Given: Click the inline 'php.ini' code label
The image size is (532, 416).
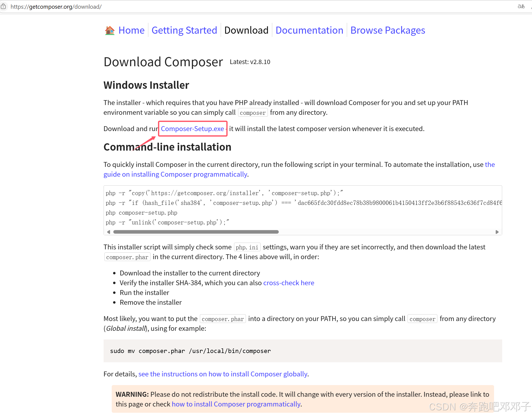Looking at the screenshot, I should pos(247,247).
